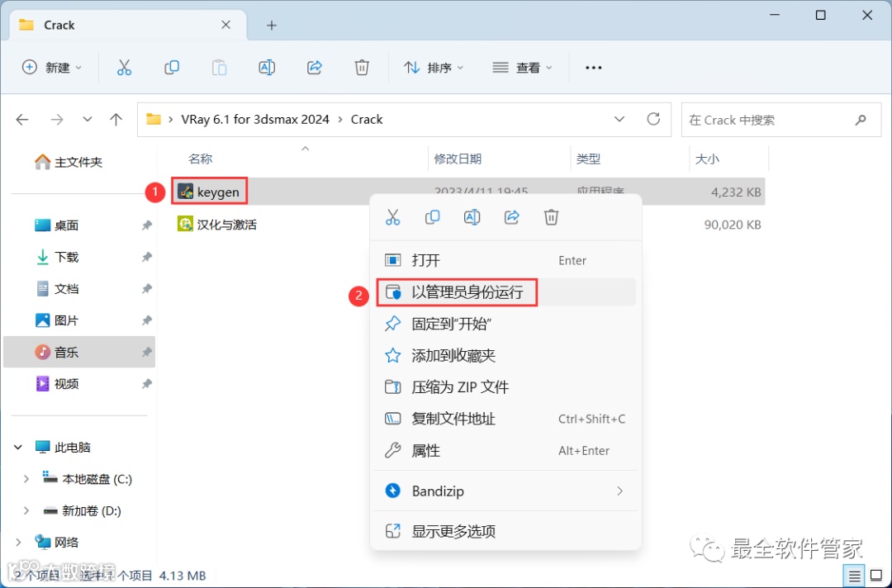This screenshot has height=588, width=892.
Task: Choose 打开 from the context menu
Action: [x=505, y=260]
